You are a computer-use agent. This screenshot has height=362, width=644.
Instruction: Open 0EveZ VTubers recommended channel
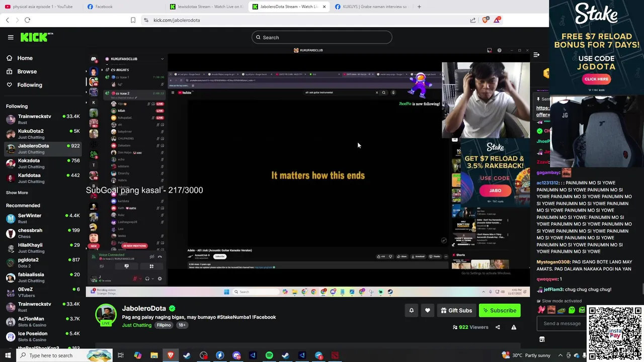click(43, 292)
